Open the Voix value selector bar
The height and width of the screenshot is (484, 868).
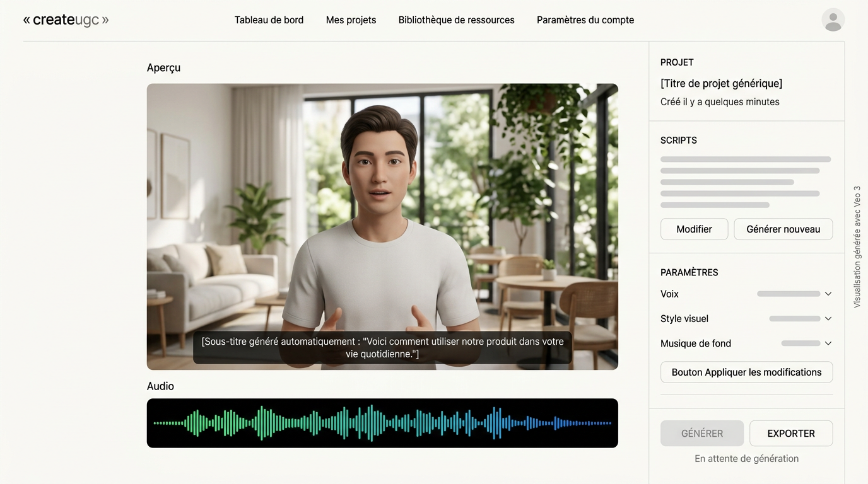[789, 294]
